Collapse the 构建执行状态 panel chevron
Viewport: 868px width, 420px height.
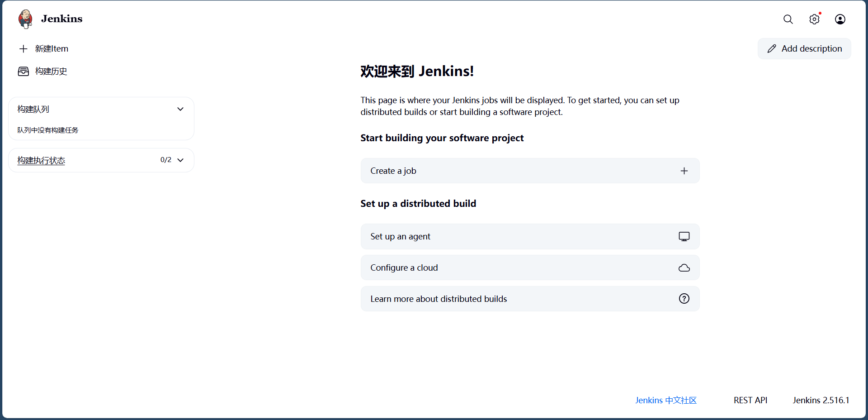[x=180, y=160]
